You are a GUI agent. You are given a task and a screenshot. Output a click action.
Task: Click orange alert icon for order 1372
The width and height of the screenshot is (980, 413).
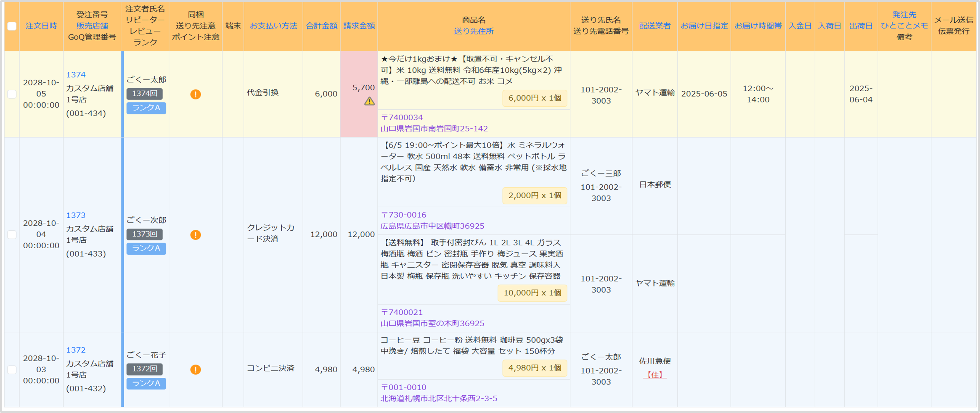pos(195,370)
